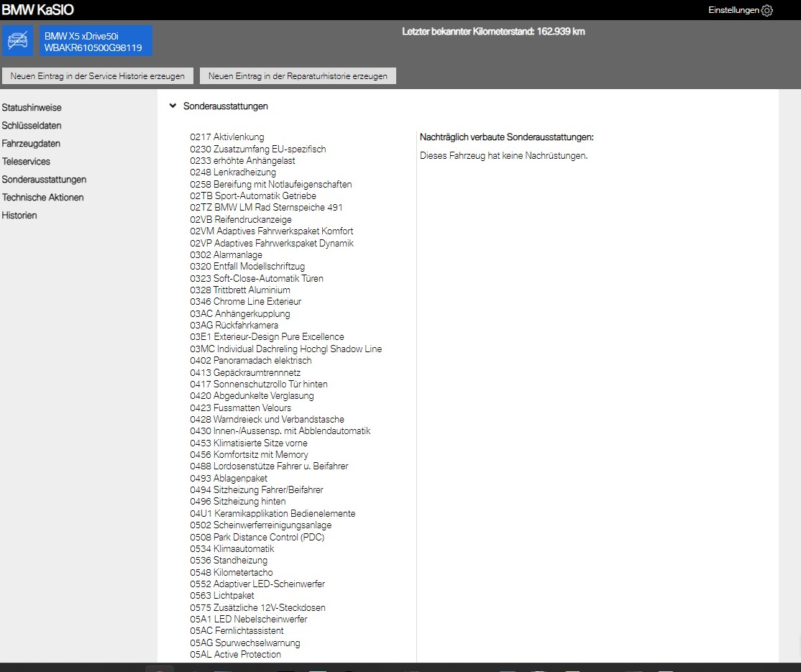
Task: Click the 0248 Lenkradheizung entry
Action: tap(233, 172)
